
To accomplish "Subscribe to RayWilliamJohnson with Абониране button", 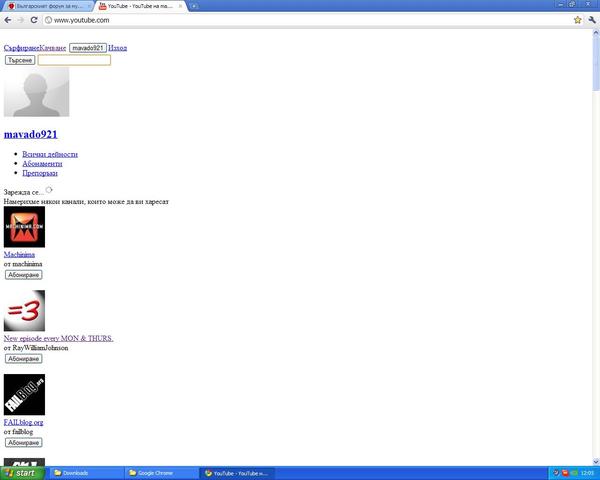I will (23, 359).
